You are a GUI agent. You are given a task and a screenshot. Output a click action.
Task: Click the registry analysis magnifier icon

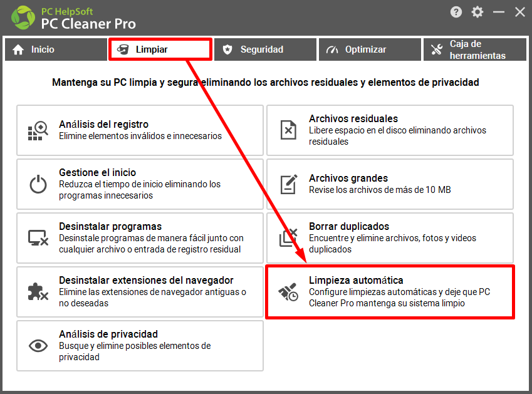click(38, 130)
